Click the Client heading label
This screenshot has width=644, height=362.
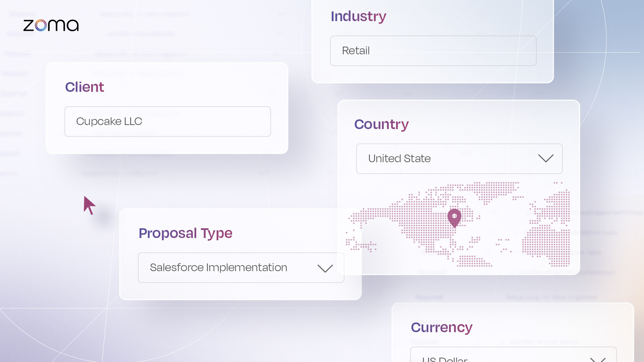[85, 87]
